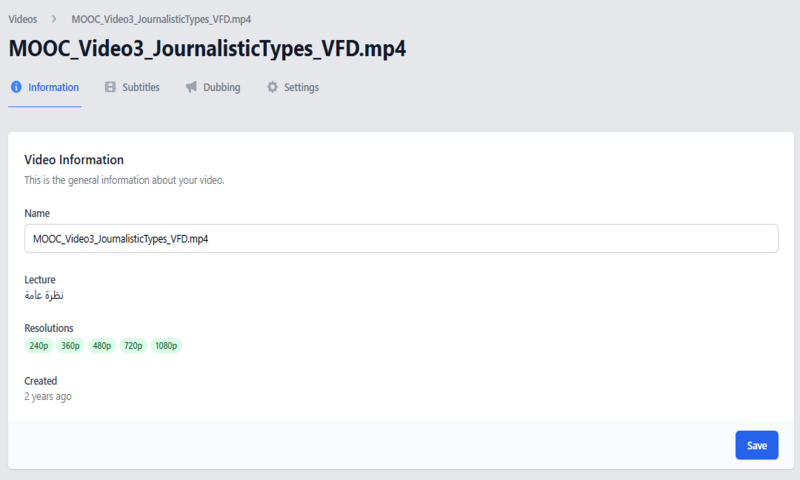Image resolution: width=800 pixels, height=480 pixels.
Task: Go back to Videos via breadcrumb
Action: pos(22,19)
